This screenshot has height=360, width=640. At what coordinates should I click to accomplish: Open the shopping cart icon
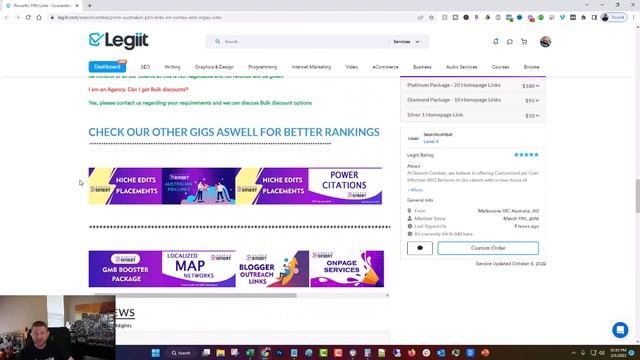click(x=524, y=42)
